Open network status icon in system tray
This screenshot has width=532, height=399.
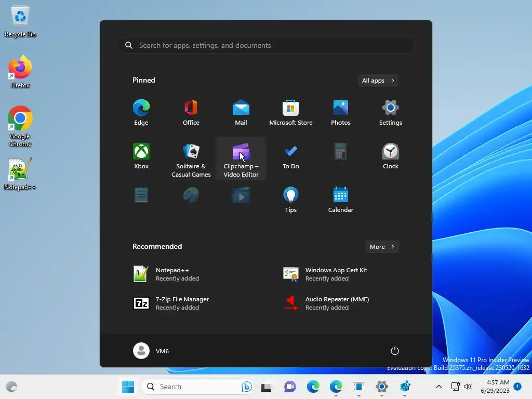point(455,387)
